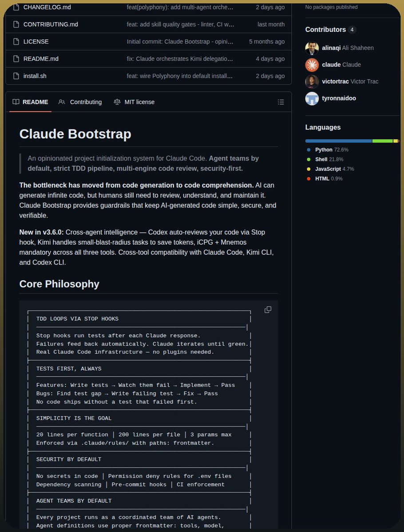Screen dimensions: 404x532
Task: Click 'TDD LOOPS VIA STOP HOOKS' line
Action: coord(77,319)
